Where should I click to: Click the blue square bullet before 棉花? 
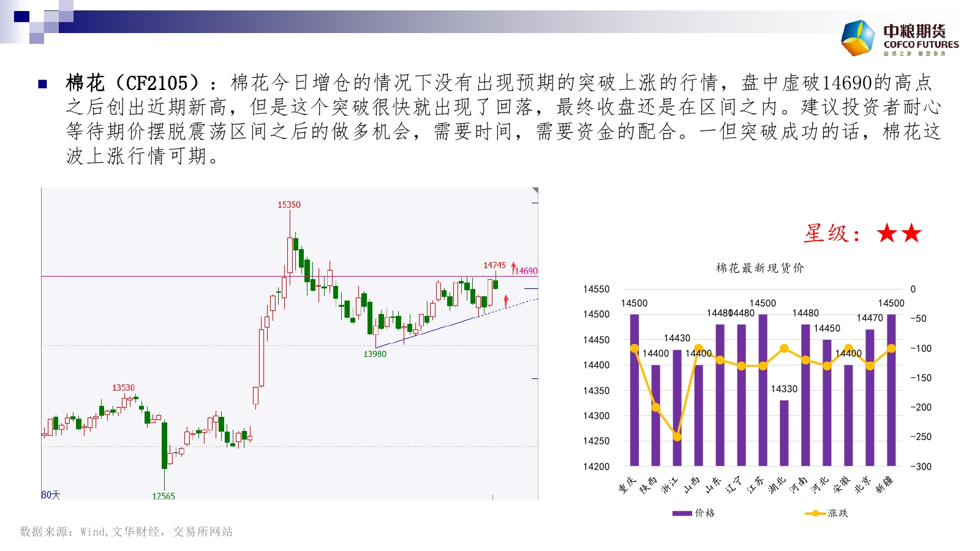(42, 84)
